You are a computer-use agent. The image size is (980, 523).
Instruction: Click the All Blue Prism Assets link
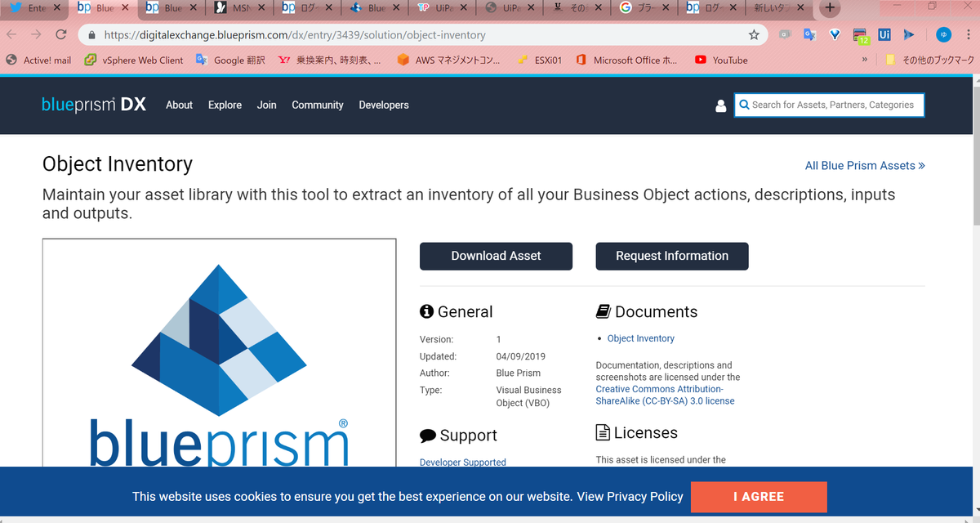(865, 165)
